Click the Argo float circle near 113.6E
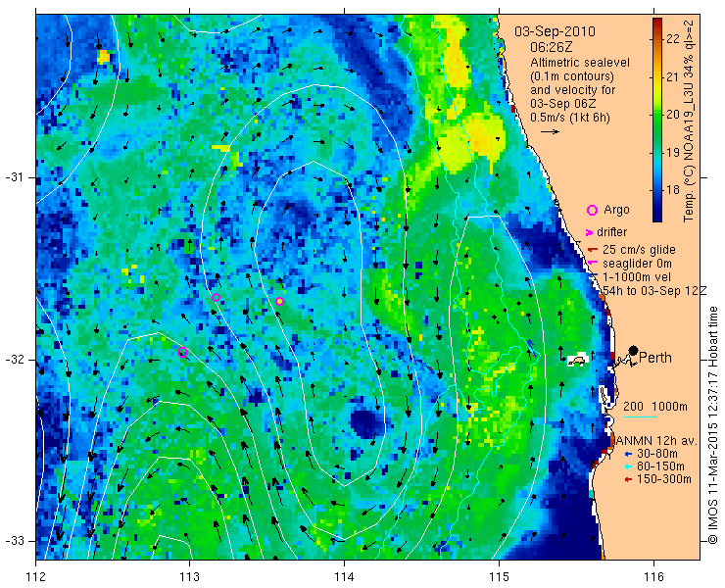This screenshot has height=588, width=725. coord(279,301)
